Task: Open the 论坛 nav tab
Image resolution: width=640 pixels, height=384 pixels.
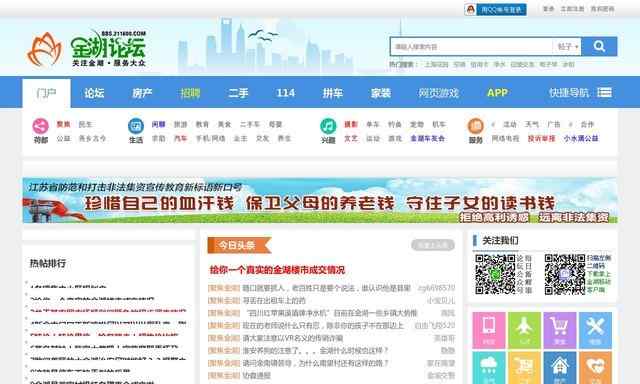Action: 94,93
